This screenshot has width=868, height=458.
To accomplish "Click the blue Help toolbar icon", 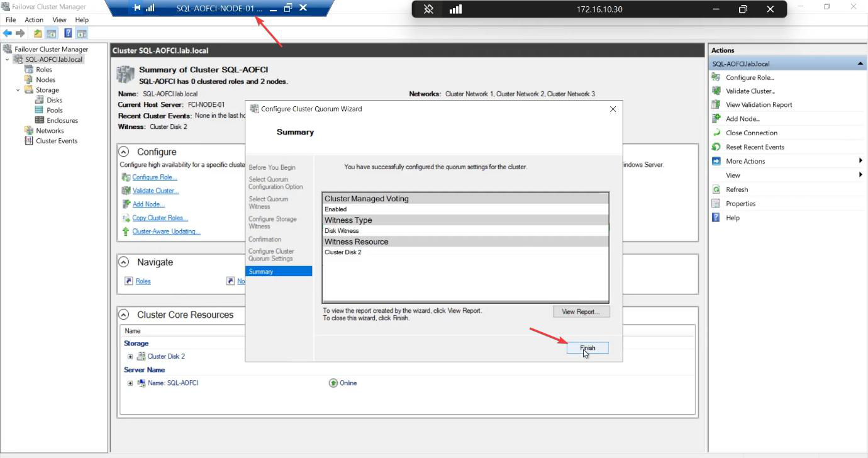I will point(68,33).
